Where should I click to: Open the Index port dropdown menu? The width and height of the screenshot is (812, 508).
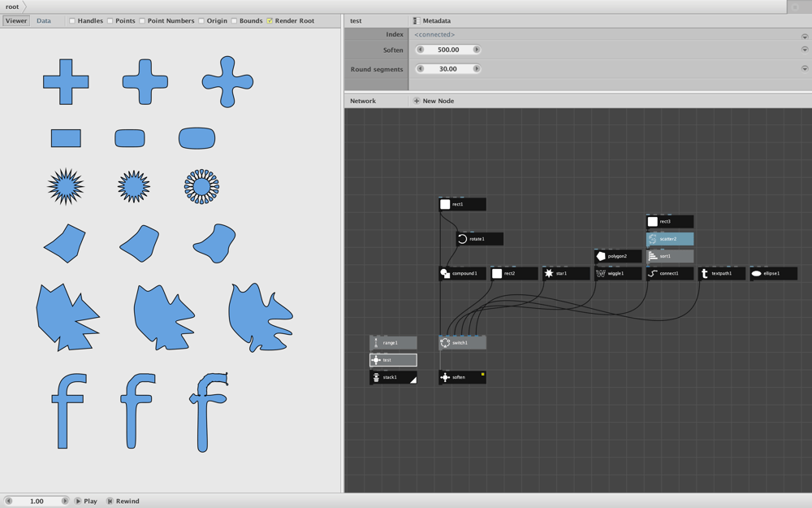805,37
